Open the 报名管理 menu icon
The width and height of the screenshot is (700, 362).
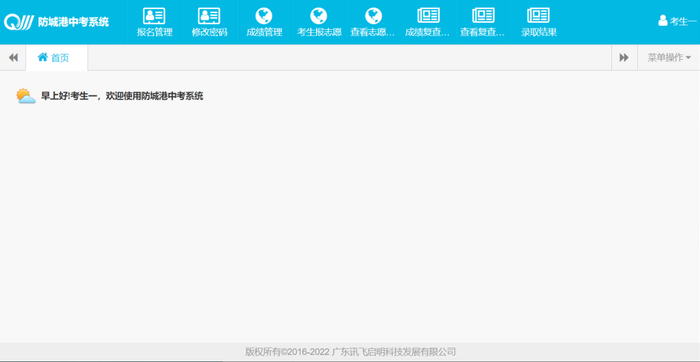[x=154, y=16]
